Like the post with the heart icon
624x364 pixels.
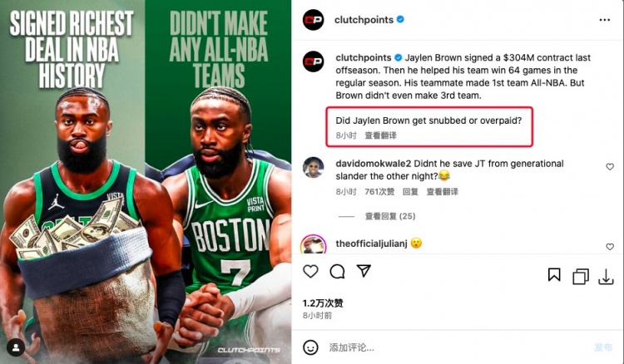click(x=310, y=272)
